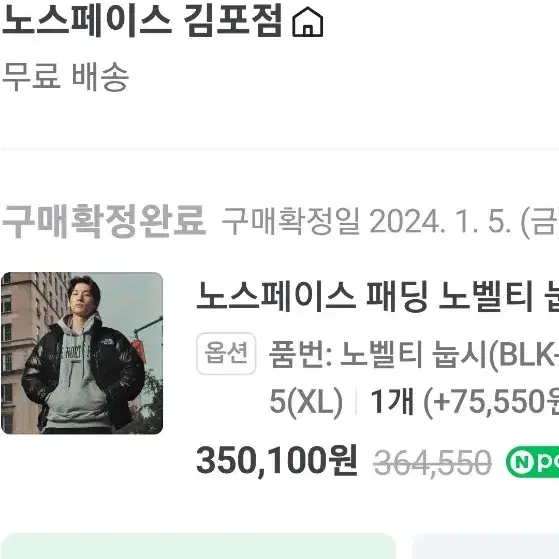Tap the crossed-out original price 364,550

click(433, 462)
